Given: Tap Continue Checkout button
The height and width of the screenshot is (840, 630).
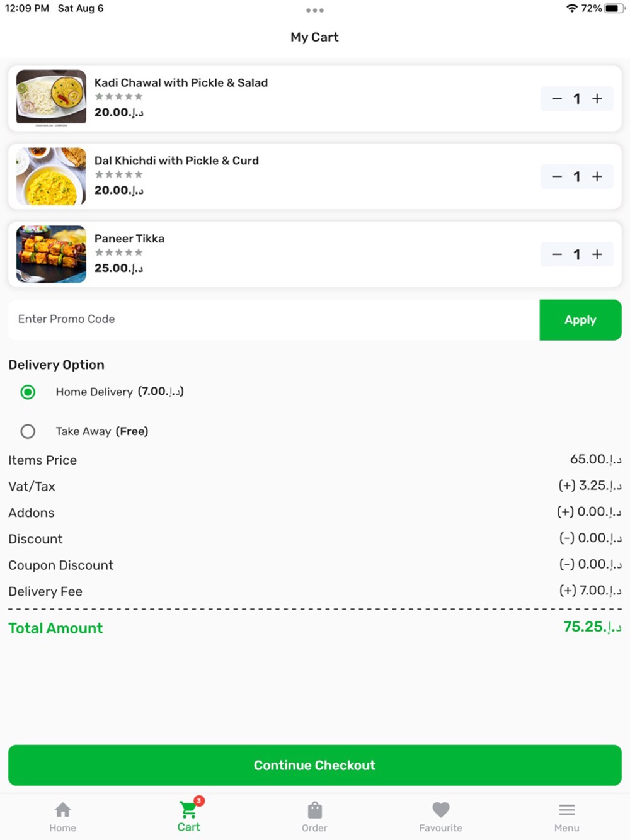Looking at the screenshot, I should [315, 765].
